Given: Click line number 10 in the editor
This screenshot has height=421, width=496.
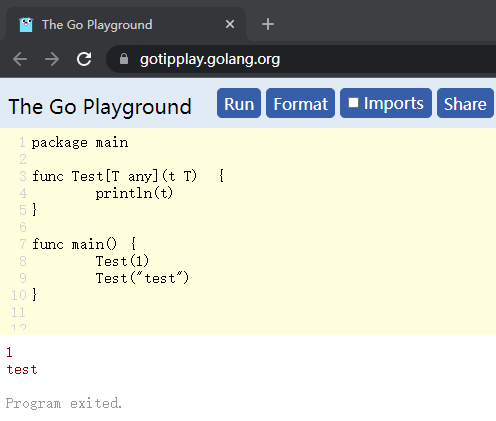Looking at the screenshot, I should point(18,295).
